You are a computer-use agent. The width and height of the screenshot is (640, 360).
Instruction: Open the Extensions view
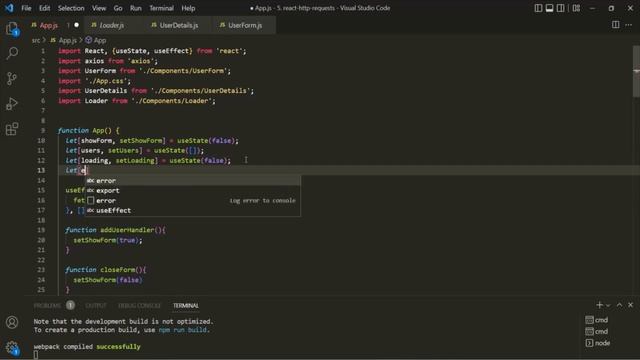coord(12,129)
